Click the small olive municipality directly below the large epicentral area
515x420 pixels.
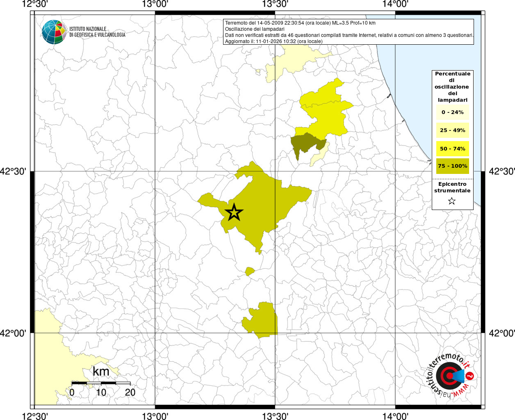pos(249,271)
